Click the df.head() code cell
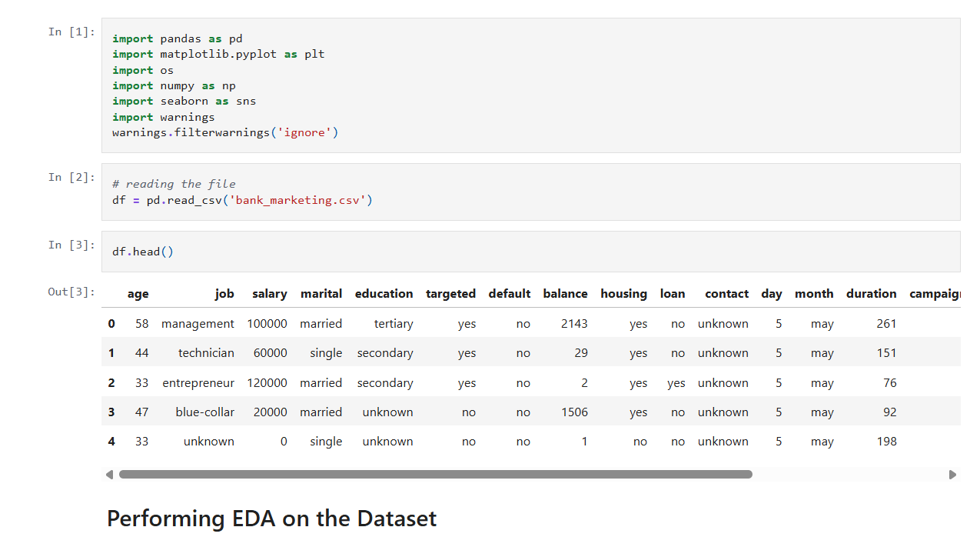The height and width of the screenshot is (537, 980). pos(530,252)
